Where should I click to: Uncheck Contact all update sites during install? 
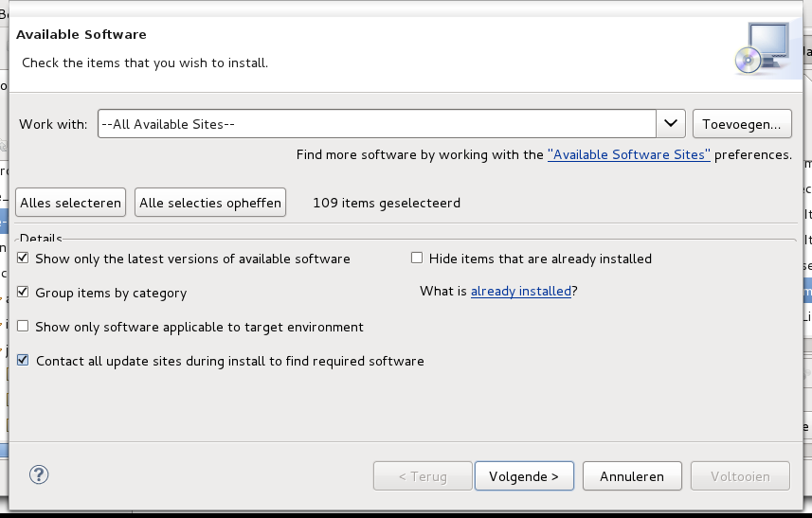tap(23, 360)
